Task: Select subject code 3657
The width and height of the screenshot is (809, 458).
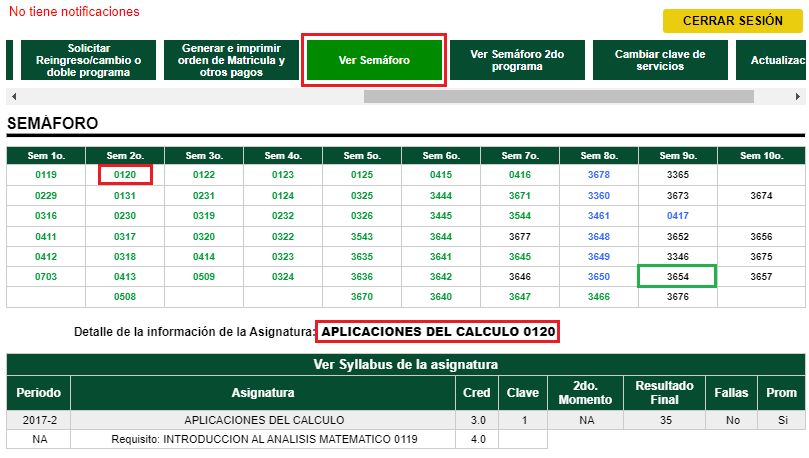Action: (x=761, y=277)
